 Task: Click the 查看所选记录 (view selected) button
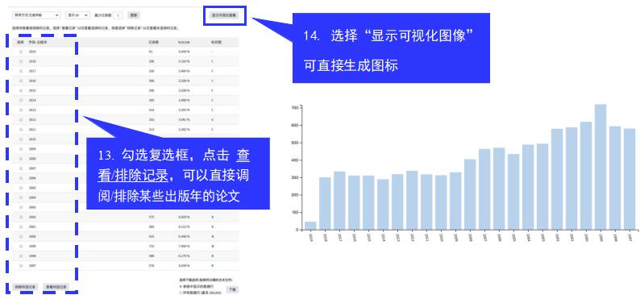(56, 287)
